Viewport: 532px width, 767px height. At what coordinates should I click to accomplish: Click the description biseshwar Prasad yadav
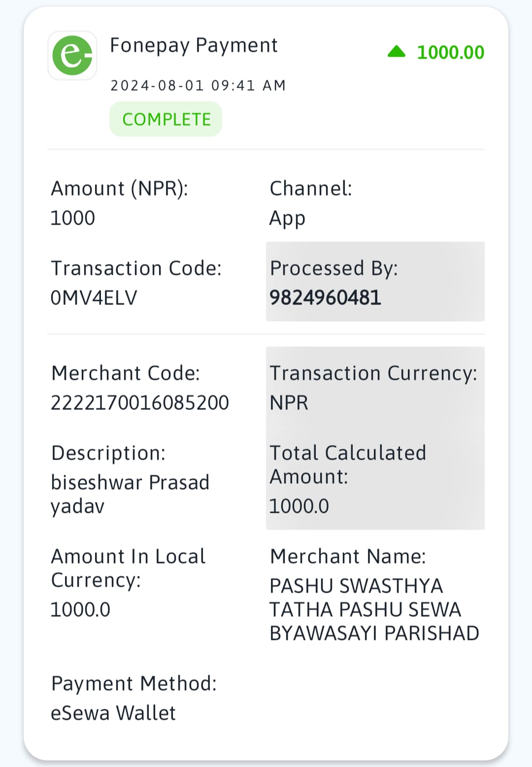pyautogui.click(x=130, y=494)
